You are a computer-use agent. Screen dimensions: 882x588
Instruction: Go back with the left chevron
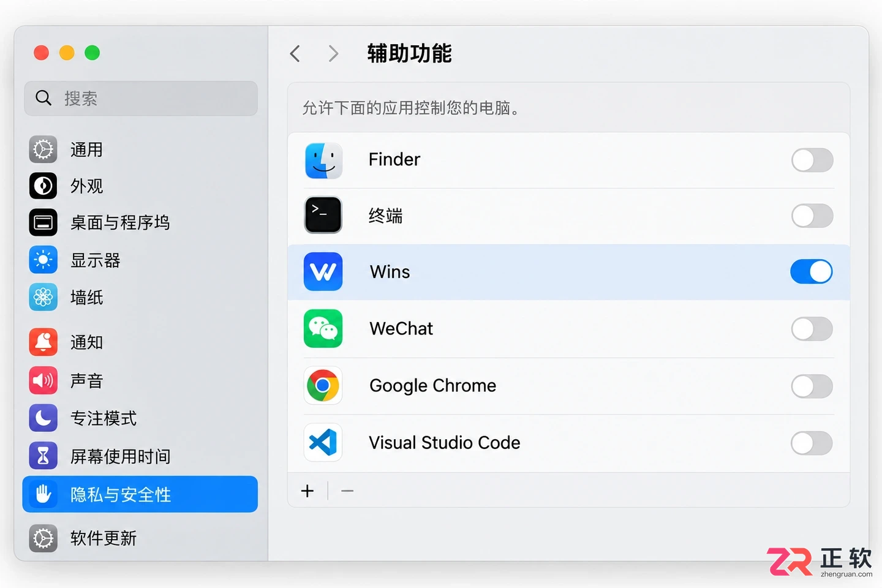click(x=295, y=54)
